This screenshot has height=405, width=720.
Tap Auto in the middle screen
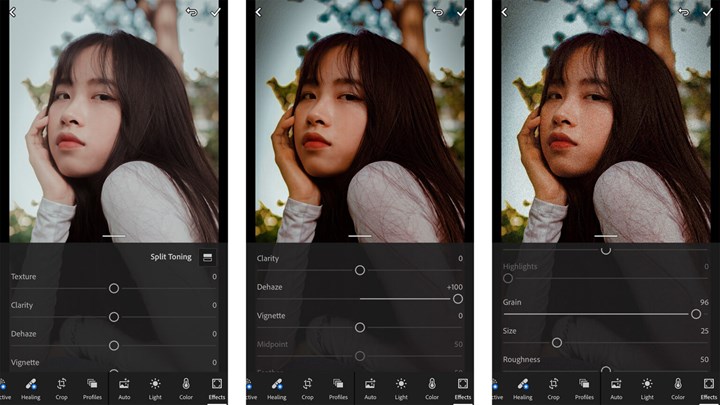371,388
